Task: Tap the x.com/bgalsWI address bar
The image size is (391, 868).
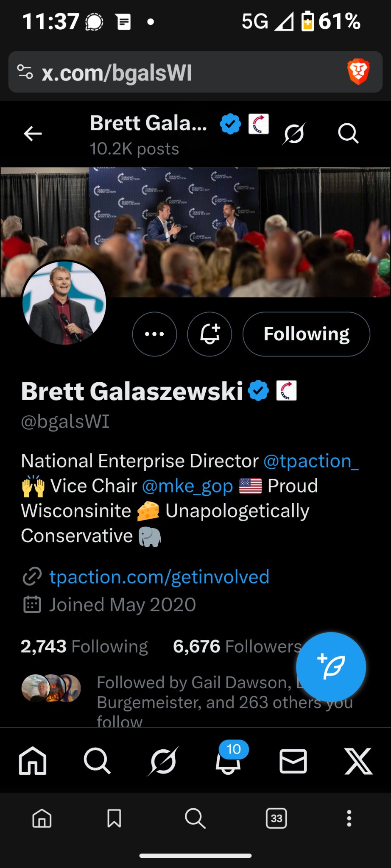Action: click(x=170, y=72)
